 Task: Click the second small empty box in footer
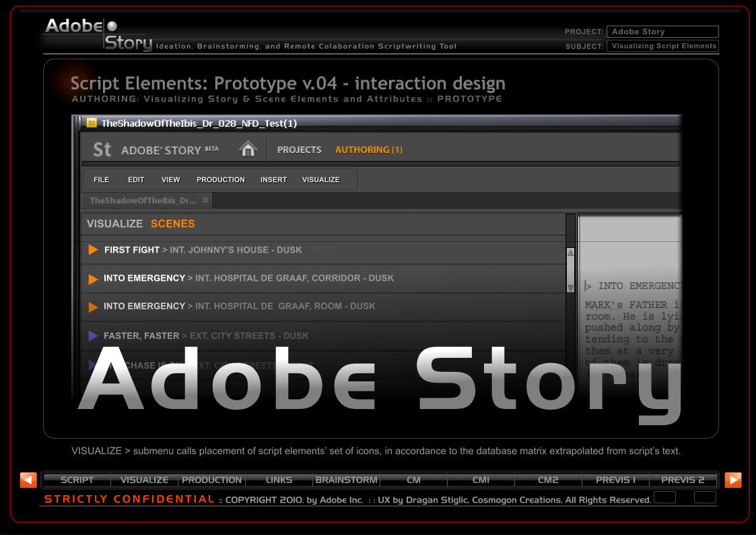[705, 497]
